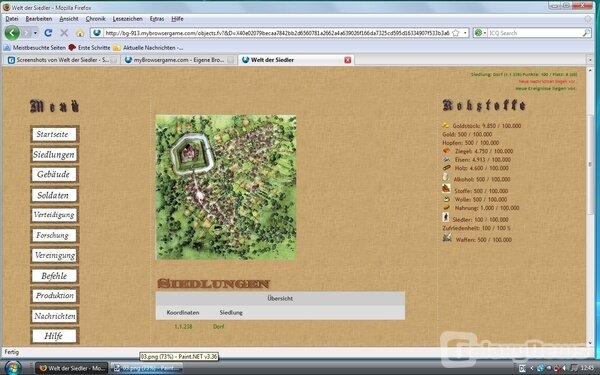The image size is (600, 375).
Task: Click the Übersicht table header
Action: pos(280,298)
